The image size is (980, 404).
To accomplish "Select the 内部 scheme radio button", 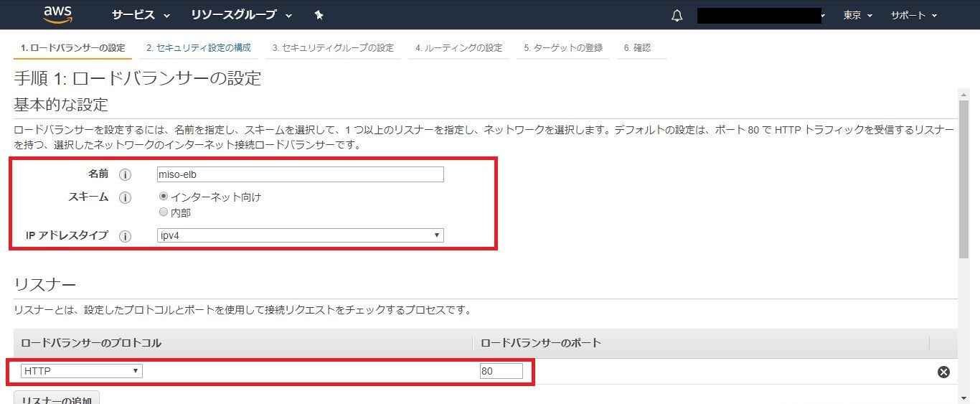I will pos(164,212).
